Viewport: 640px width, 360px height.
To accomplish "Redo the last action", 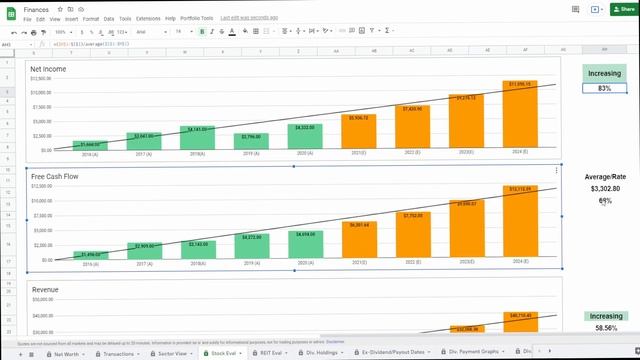I will (24, 32).
